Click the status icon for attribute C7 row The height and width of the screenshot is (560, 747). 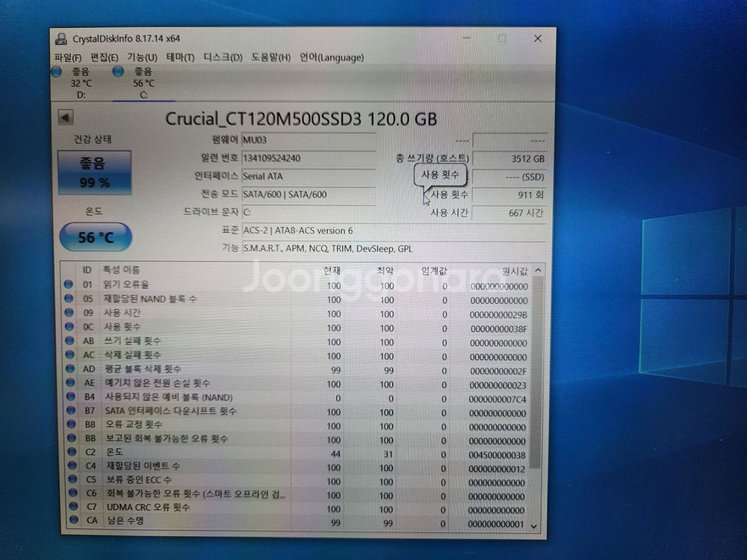pos(73,506)
